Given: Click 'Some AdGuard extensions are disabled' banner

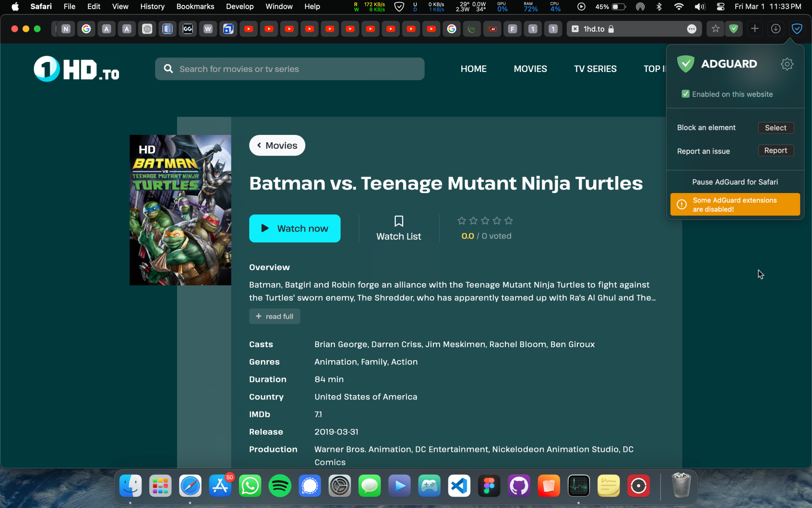Looking at the screenshot, I should (x=735, y=204).
